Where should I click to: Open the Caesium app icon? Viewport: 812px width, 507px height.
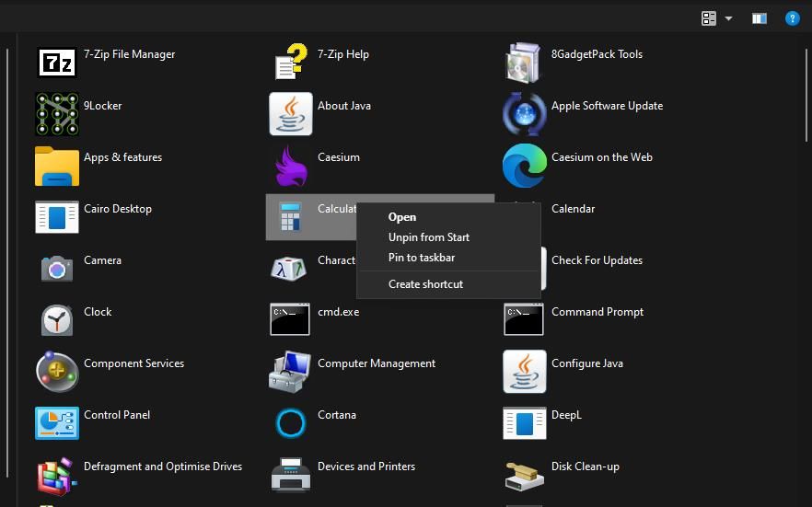290,166
